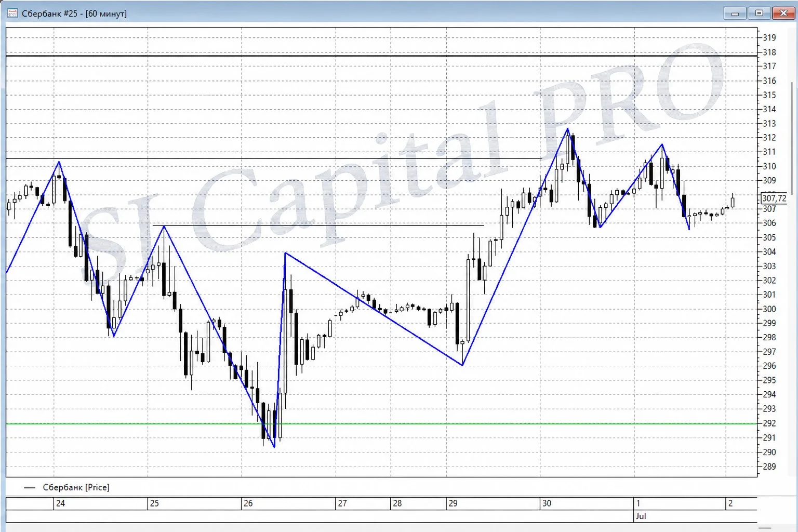The image size is (798, 532).
Task: Click the title text Сбербанк #25 - [60 минут]
Action: click(74, 14)
